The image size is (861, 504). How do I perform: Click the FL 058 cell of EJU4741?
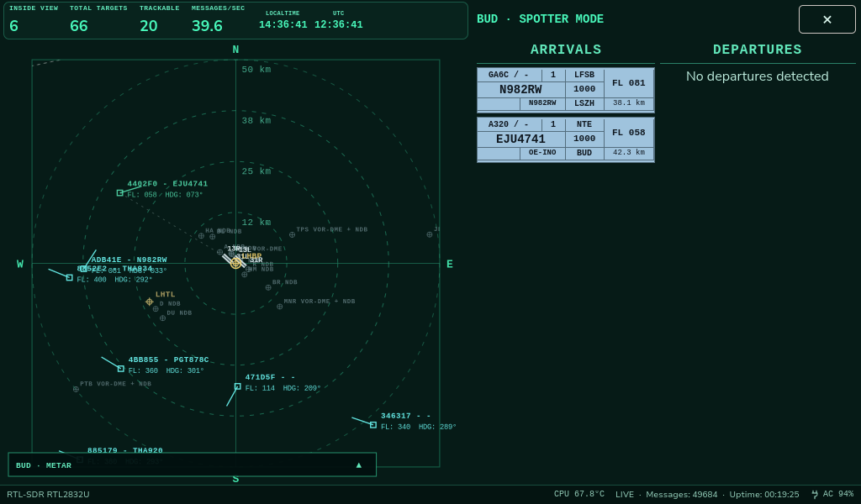[629, 132]
